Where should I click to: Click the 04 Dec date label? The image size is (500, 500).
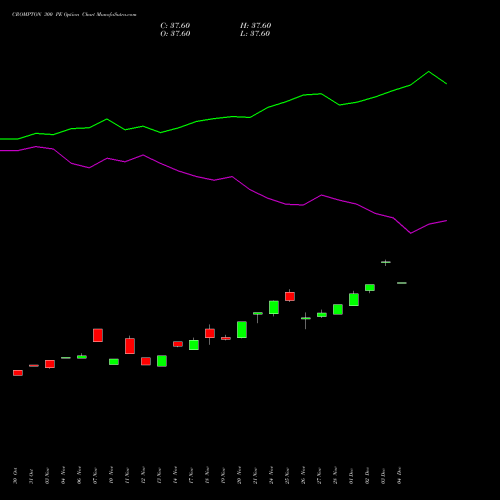tap(399, 476)
